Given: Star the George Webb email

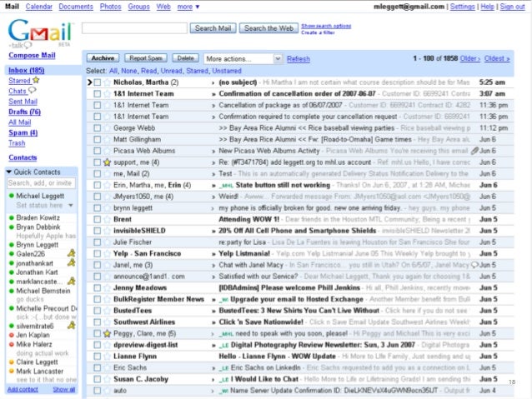Looking at the screenshot, I should (108, 128).
